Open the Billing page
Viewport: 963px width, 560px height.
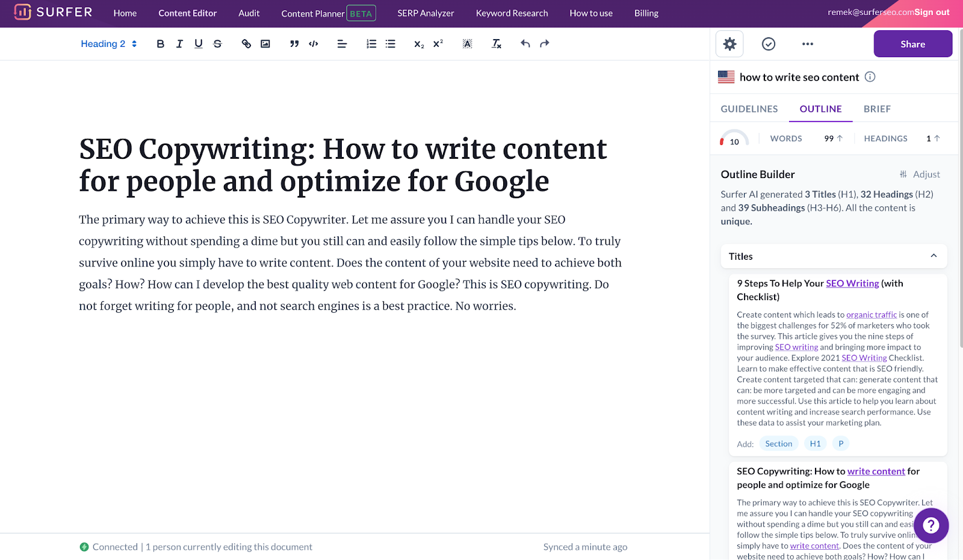click(x=646, y=13)
